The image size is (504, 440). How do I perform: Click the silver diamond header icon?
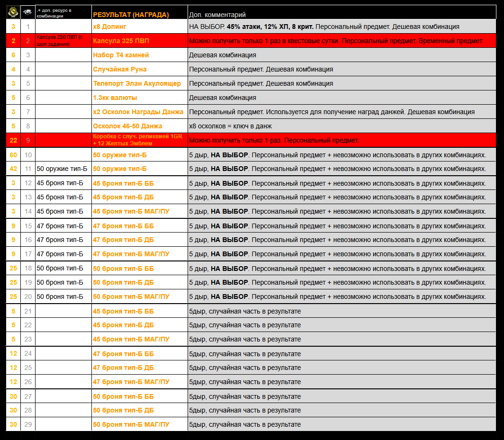point(28,12)
